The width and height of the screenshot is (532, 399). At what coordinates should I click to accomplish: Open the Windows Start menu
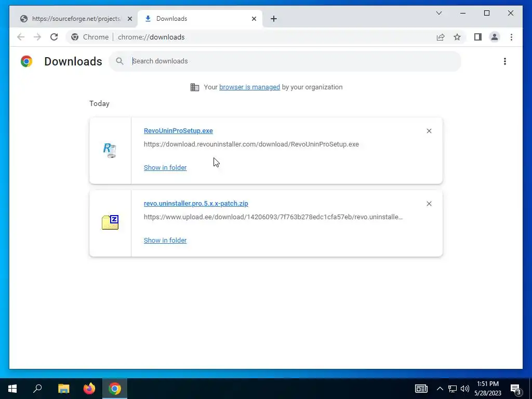(12, 389)
